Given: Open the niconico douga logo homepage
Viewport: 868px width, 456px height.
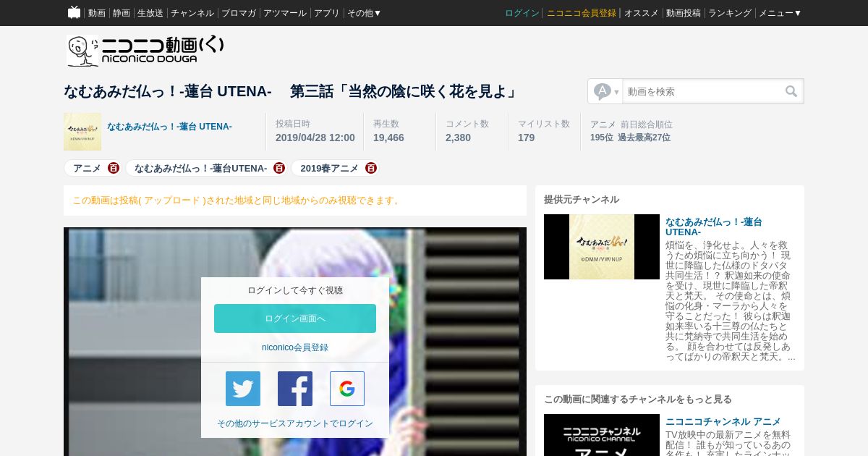Looking at the screenshot, I should coord(145,51).
